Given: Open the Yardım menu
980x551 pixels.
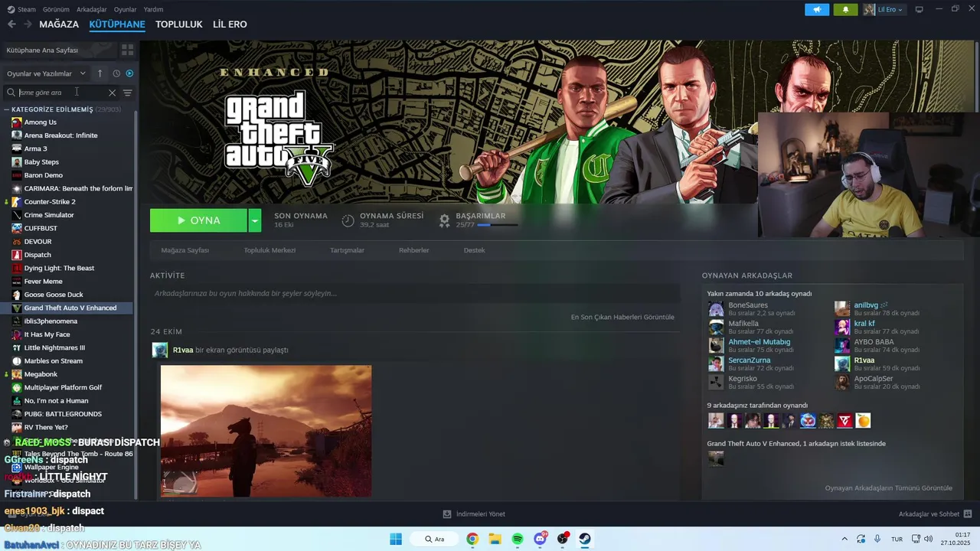Looking at the screenshot, I should coord(153,9).
